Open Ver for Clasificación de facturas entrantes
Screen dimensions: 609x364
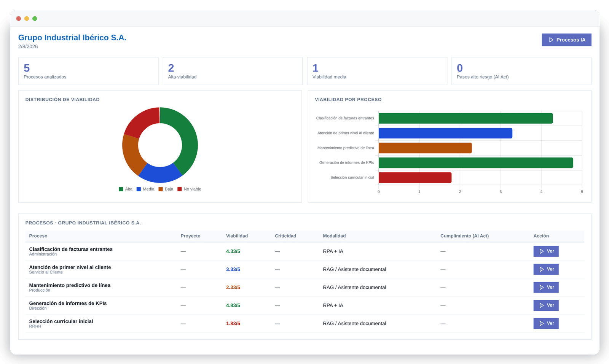pyautogui.click(x=546, y=251)
